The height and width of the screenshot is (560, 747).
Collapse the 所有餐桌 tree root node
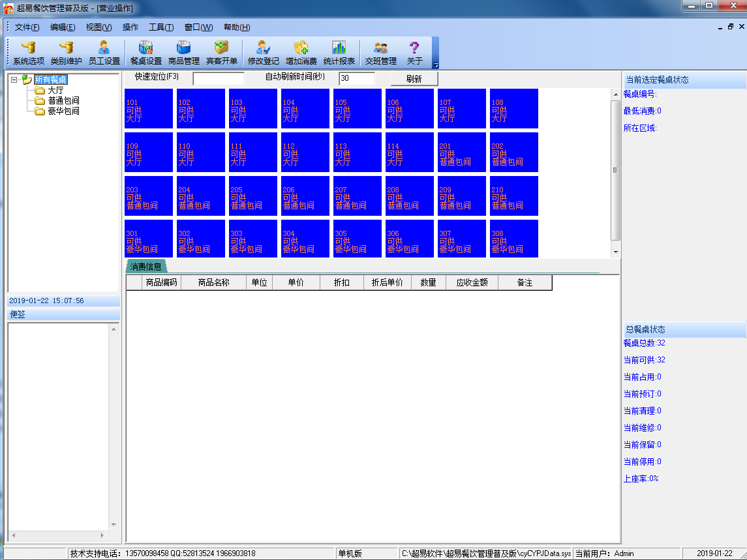14,80
